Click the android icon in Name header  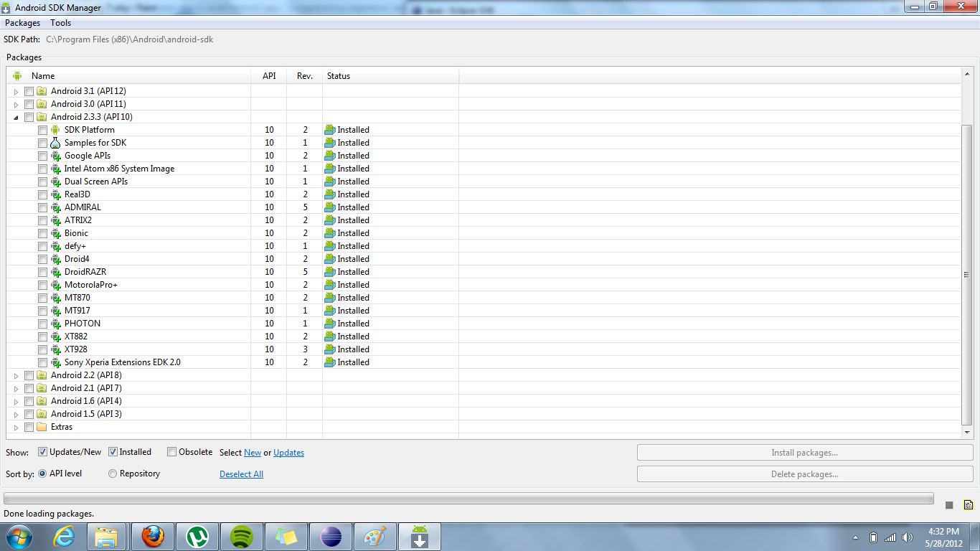click(17, 75)
